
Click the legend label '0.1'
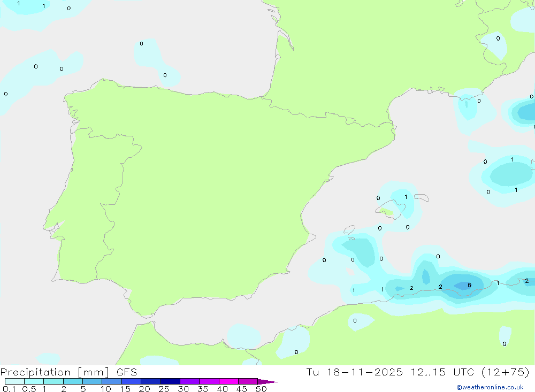coord(9,389)
